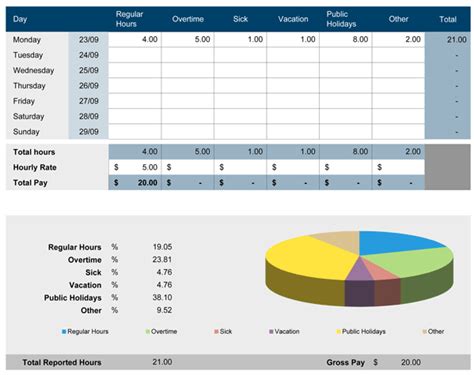Click the Vacation column header
Image resolution: width=474 pixels, height=375 pixels.
click(293, 19)
